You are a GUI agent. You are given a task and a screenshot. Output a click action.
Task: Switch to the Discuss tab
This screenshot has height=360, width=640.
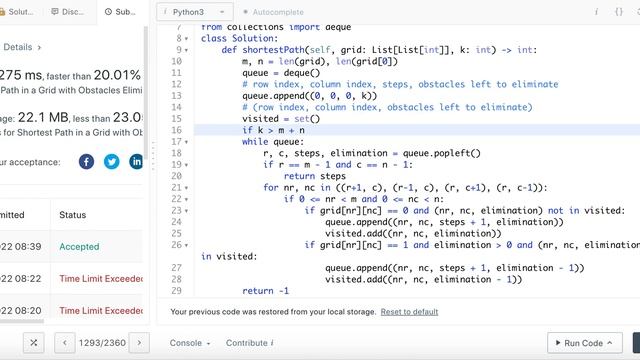pyautogui.click(x=67, y=12)
